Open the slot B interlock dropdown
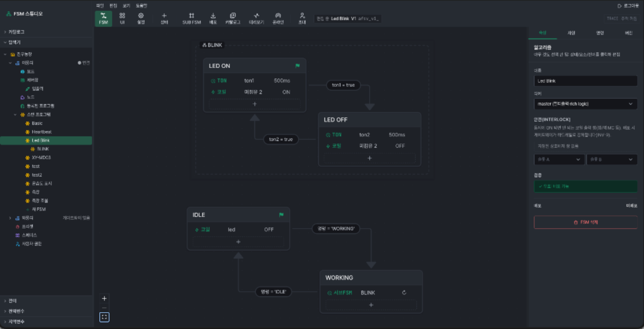This screenshot has width=644, height=329. (x=612, y=159)
